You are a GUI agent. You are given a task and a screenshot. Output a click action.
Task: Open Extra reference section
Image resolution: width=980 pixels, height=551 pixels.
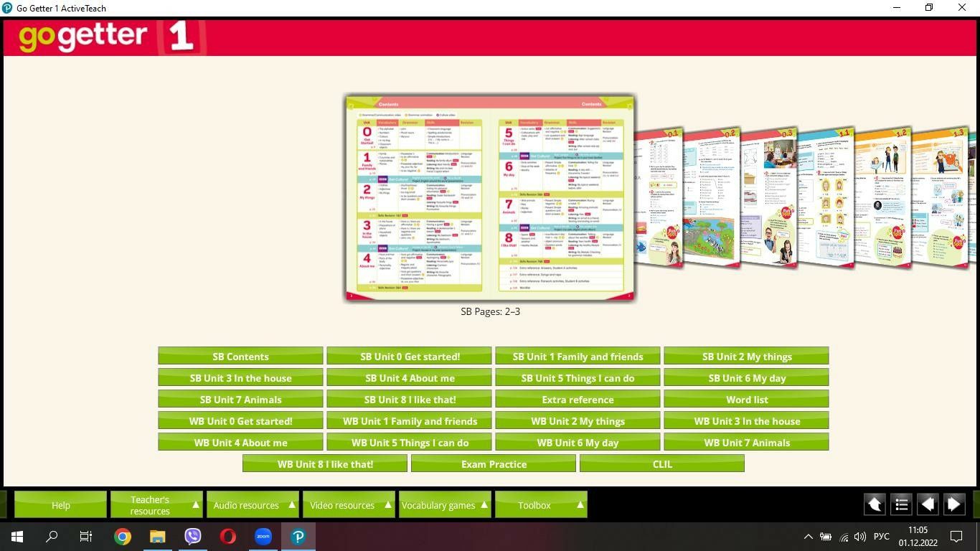(578, 399)
